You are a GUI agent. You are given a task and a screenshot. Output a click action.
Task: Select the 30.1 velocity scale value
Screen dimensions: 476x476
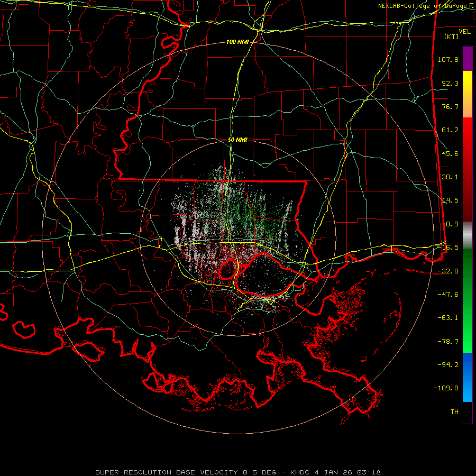450,177
